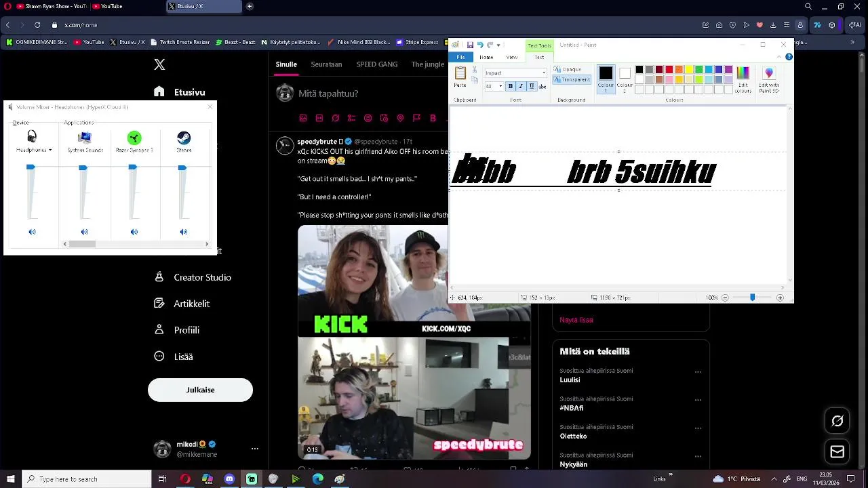868x488 pixels.
Task: Click the Steam app icon in Volume Mixer
Action: pyautogui.click(x=183, y=138)
